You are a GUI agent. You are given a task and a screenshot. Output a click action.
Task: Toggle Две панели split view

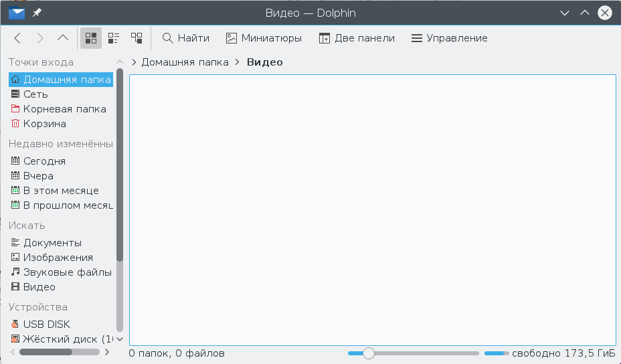(357, 38)
